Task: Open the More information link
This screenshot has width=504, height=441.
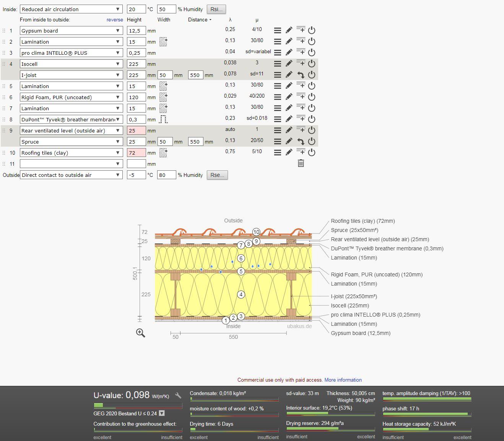Action: pos(343,380)
